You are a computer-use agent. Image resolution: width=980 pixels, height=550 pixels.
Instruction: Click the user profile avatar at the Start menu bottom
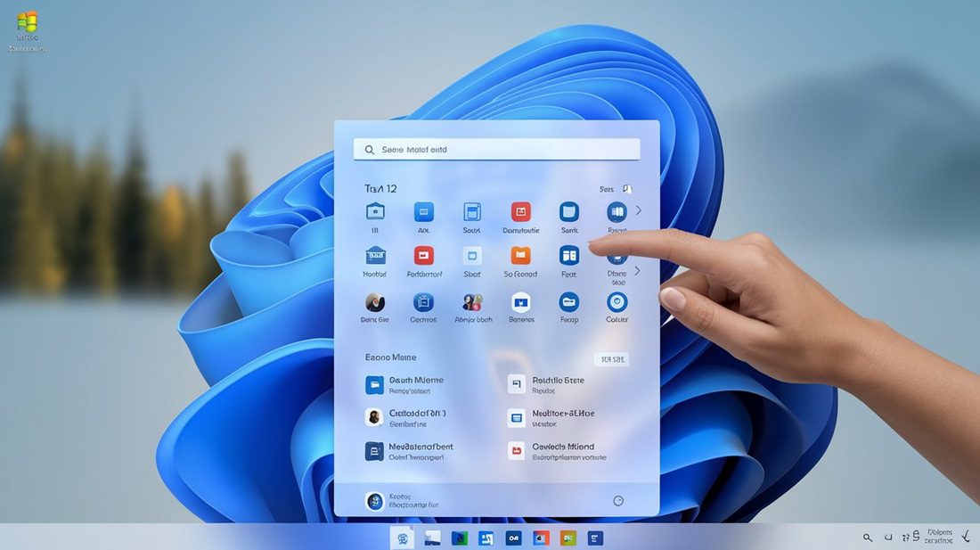[374, 501]
